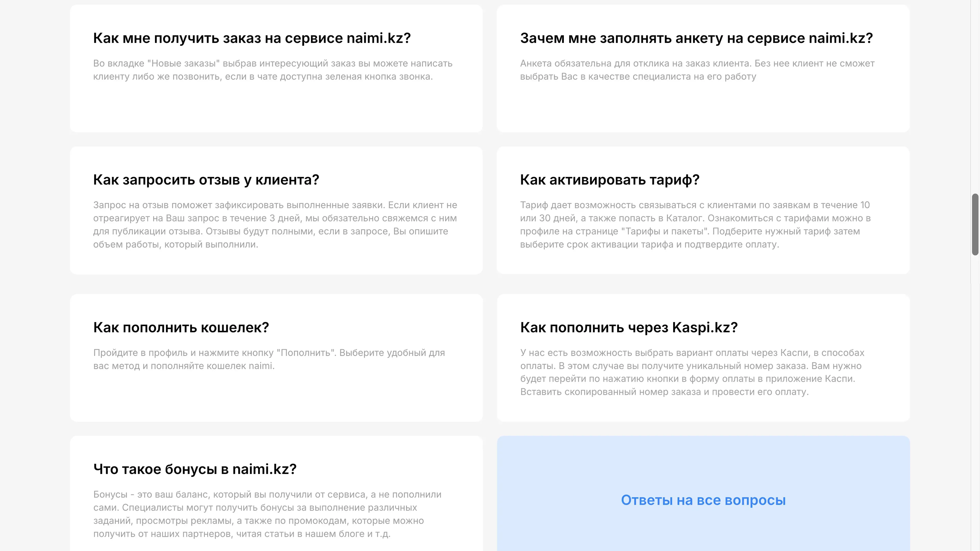Click quoted 'Пополнить' button name in wallet answer
This screenshot has width=980, height=551.
point(306,353)
